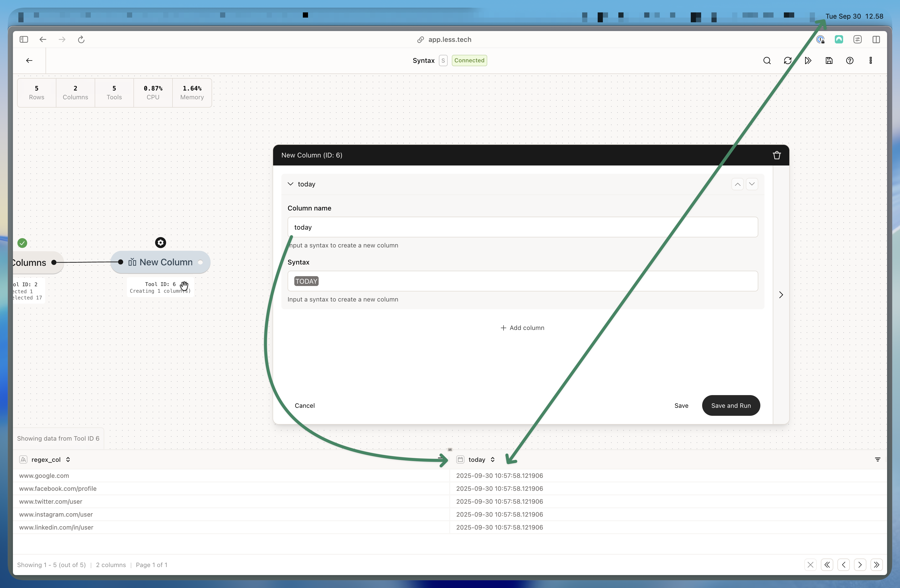Click the refresh sync icon in header
The height and width of the screenshot is (588, 900).
pyautogui.click(x=788, y=61)
